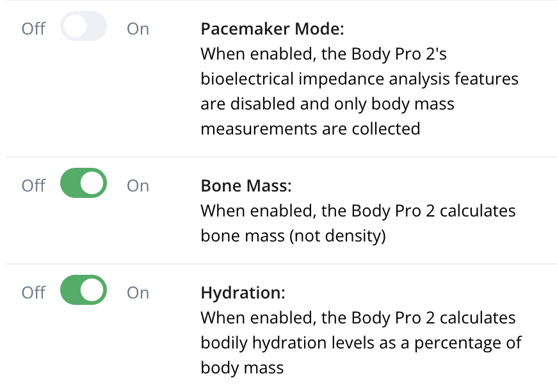Select the Hydration heading text
The image size is (557, 392).
click(243, 292)
